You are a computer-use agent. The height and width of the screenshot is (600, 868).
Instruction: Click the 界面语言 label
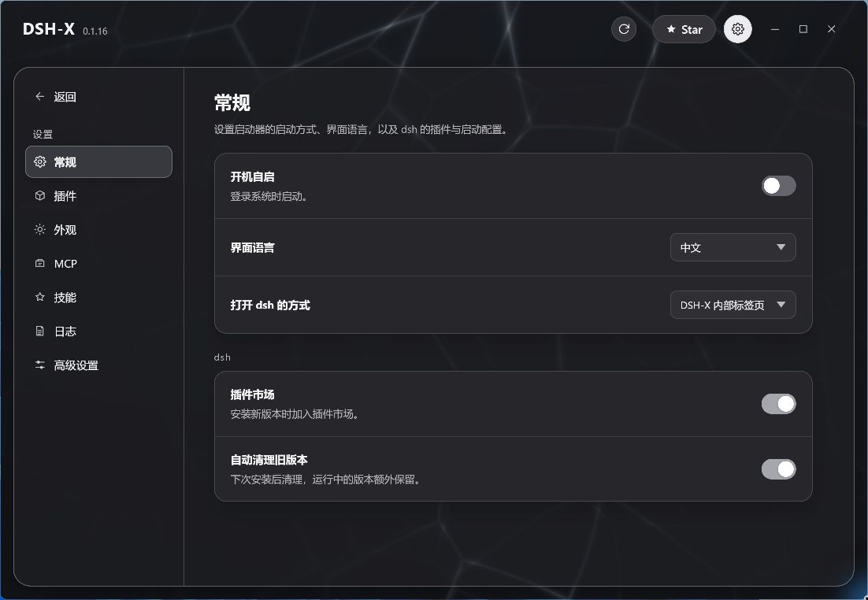coord(252,247)
